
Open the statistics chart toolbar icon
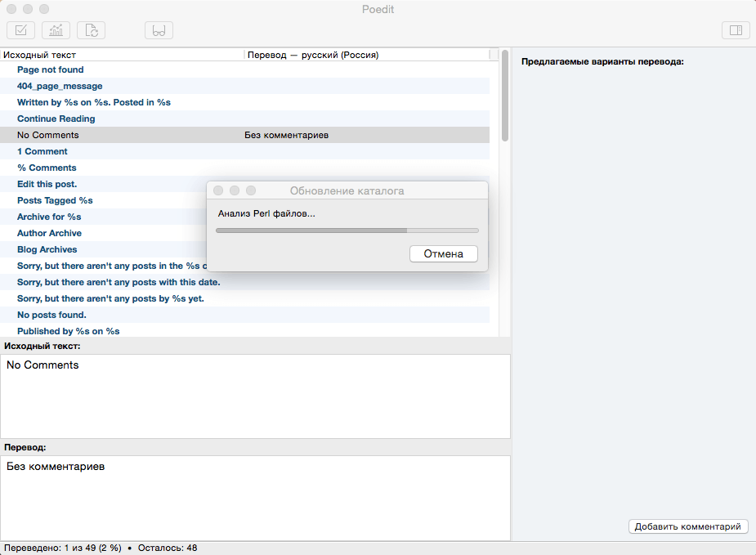pos(56,30)
